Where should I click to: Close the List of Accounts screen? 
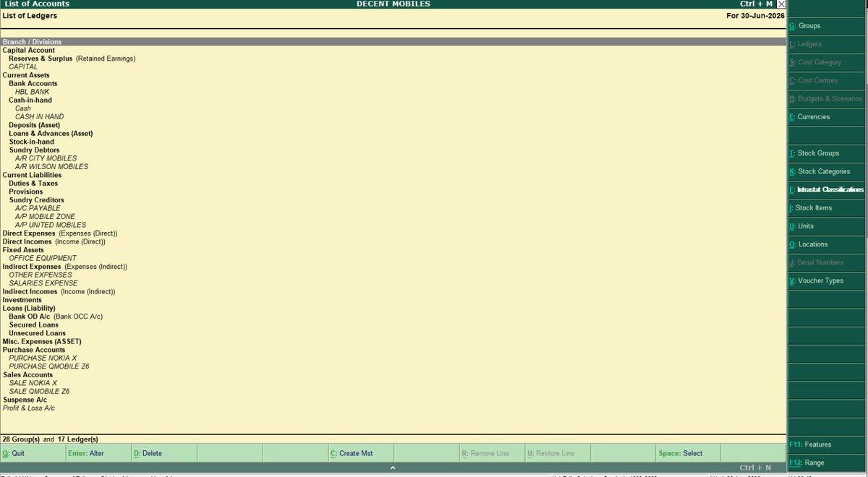[780, 4]
